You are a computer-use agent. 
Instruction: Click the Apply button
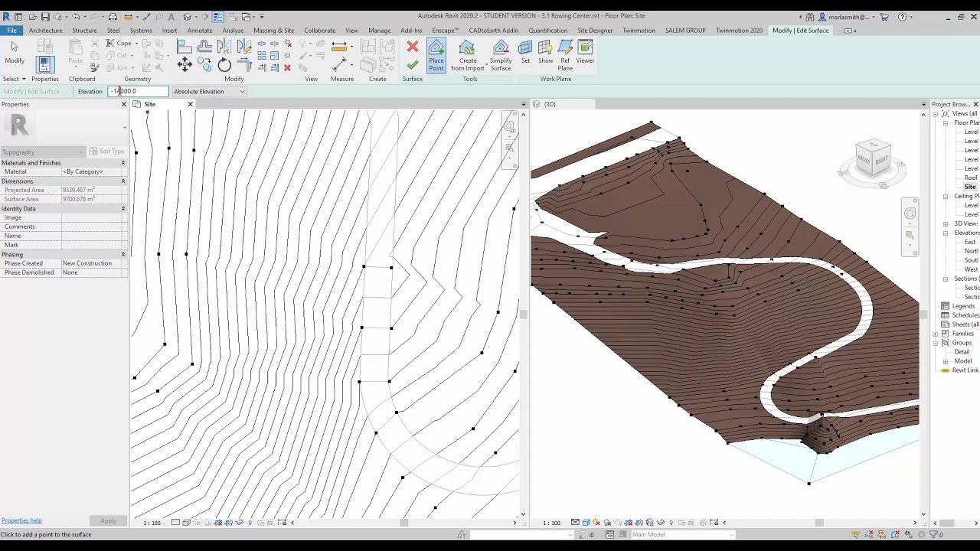[x=108, y=521]
